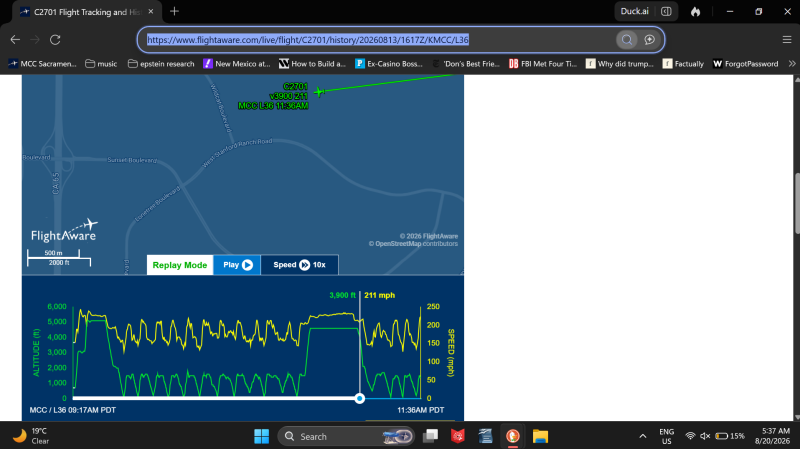Close the C2701 Flight Tracking tab
This screenshot has height=449, width=800.
point(151,11)
